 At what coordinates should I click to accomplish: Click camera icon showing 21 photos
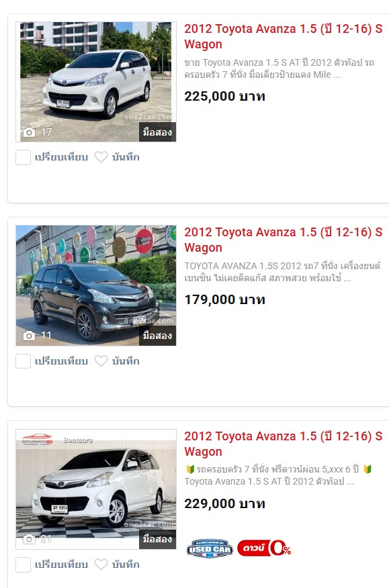coord(29,539)
